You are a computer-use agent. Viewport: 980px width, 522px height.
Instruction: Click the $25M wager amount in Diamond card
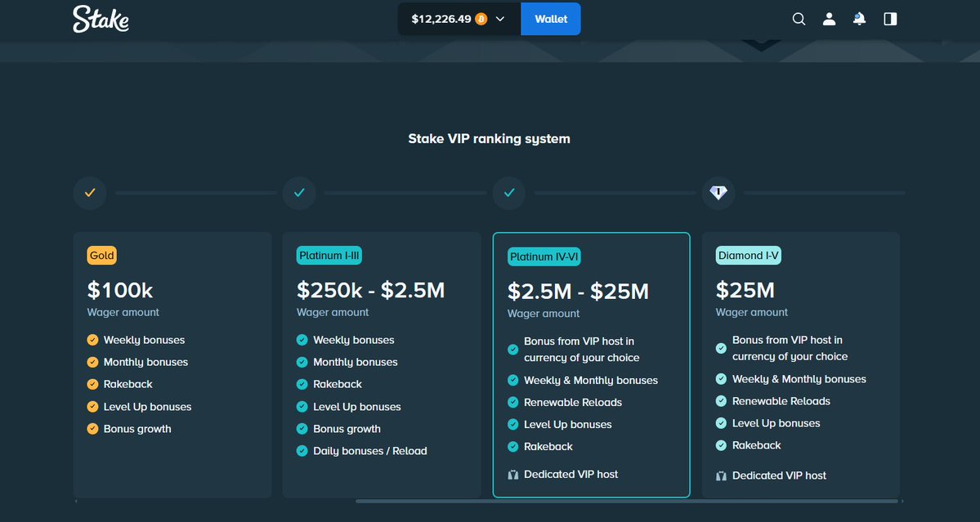pyautogui.click(x=745, y=290)
